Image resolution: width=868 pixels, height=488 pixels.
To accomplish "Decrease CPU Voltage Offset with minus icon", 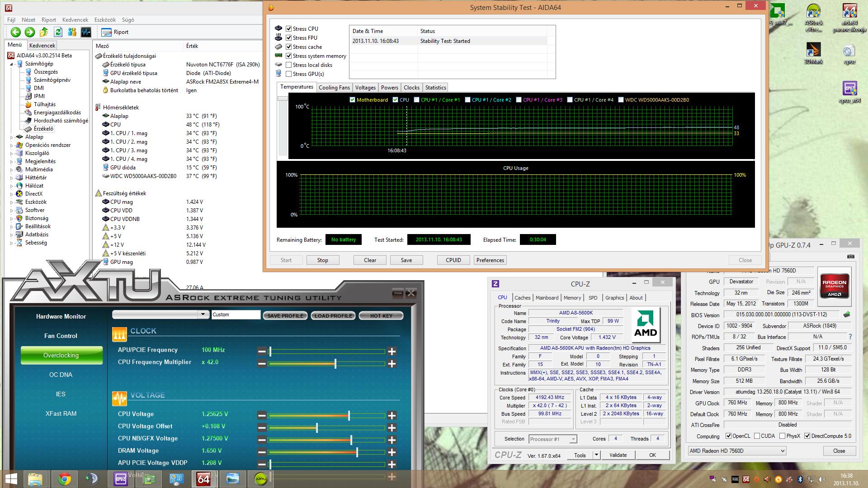I will (x=262, y=427).
